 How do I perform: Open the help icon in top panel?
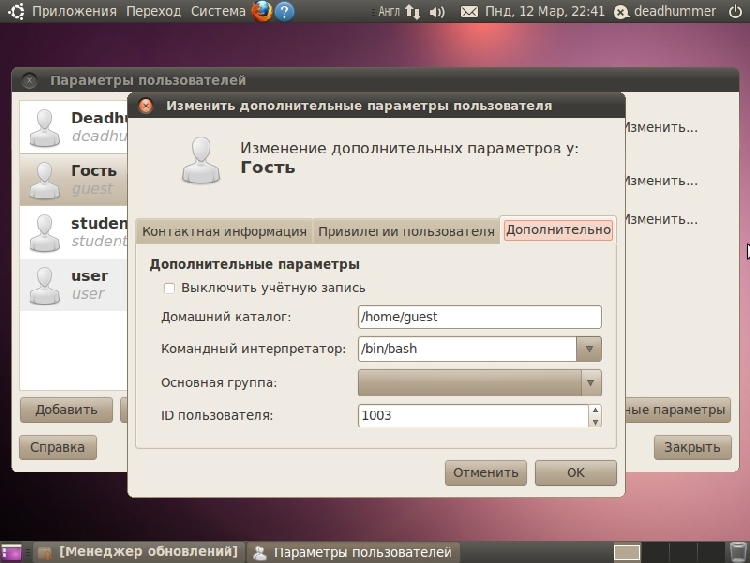[x=285, y=12]
